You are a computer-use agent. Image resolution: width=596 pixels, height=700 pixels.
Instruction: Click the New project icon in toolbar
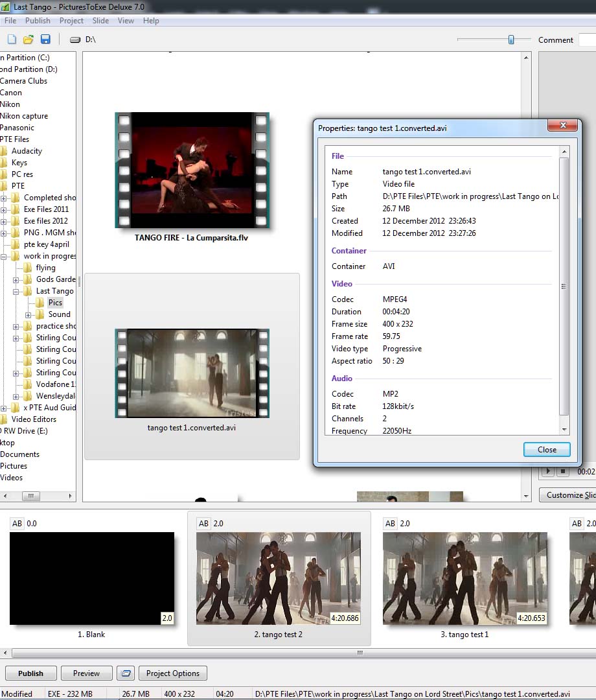tap(12, 40)
